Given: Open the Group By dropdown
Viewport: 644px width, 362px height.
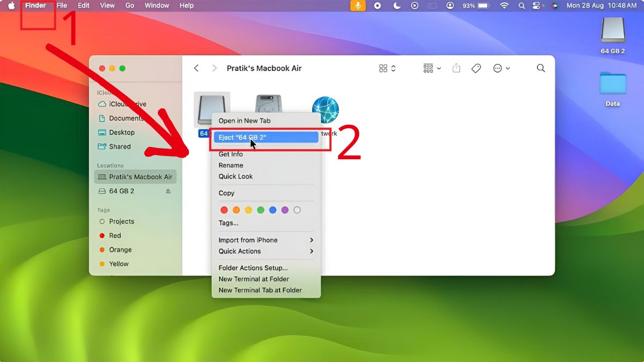Looking at the screenshot, I should pyautogui.click(x=432, y=68).
